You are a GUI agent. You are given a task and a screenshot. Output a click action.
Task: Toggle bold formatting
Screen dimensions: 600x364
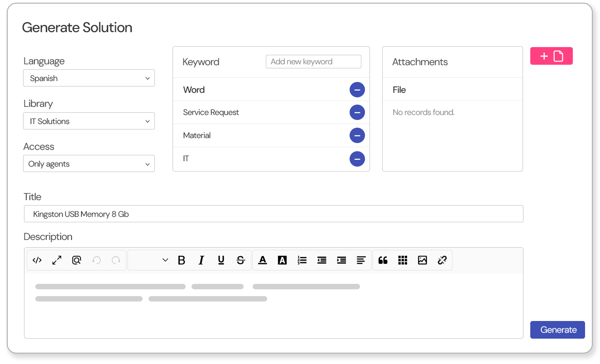pyautogui.click(x=182, y=260)
